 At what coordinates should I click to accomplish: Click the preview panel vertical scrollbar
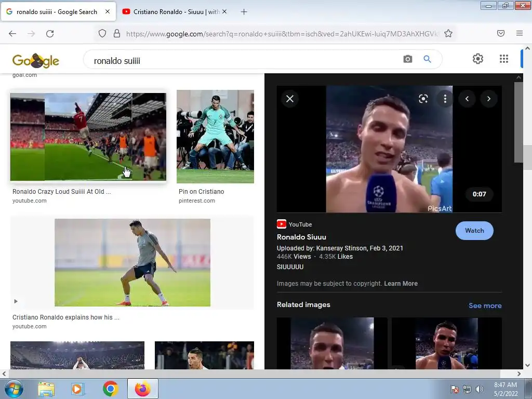pos(518,122)
